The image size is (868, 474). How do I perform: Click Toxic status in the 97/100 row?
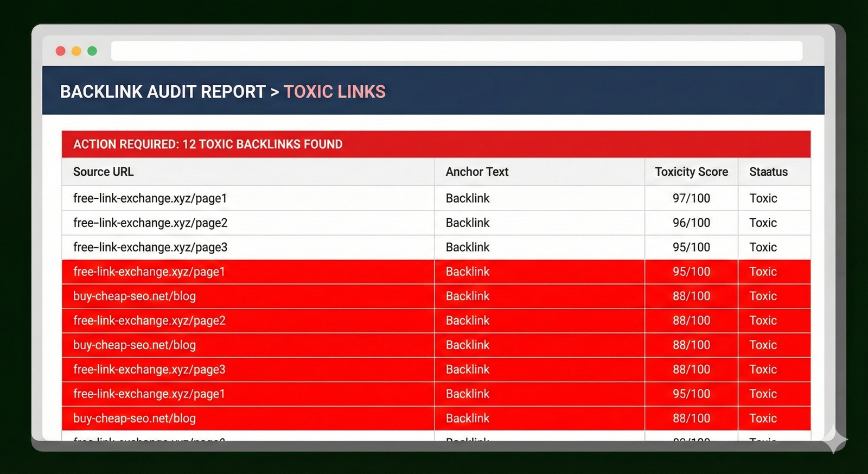(x=763, y=199)
